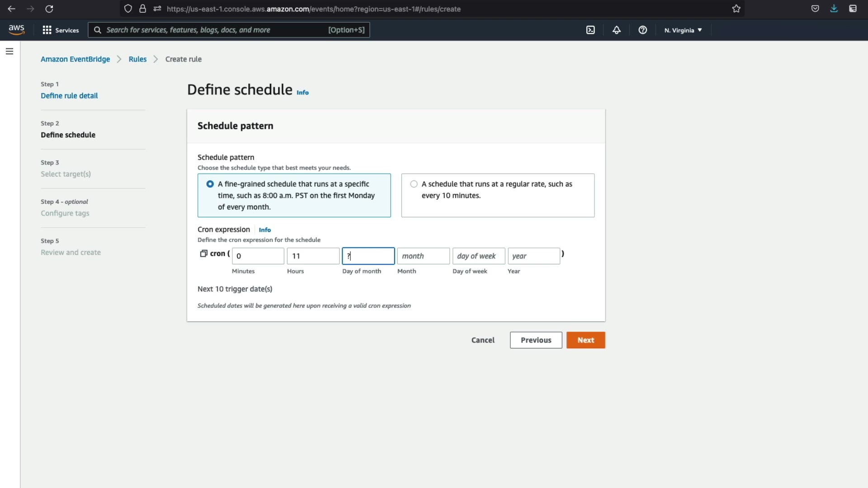This screenshot has width=868, height=488.
Task: Open the Services grid menu
Action: pos(61,30)
